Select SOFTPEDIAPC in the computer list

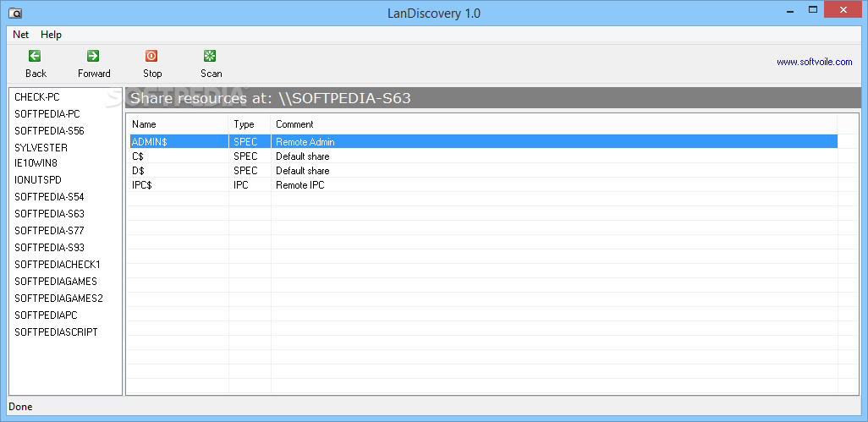point(46,315)
